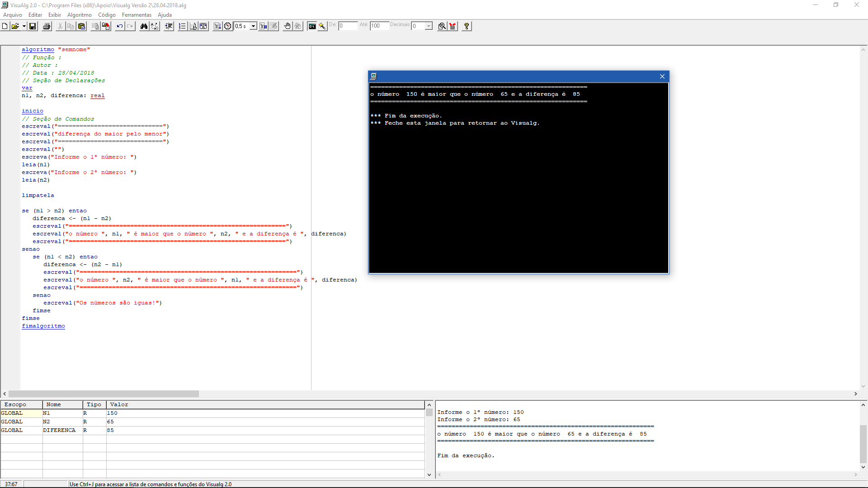Screen dimensions: 868x488
Task: Click the editor scroll-right arrow
Action: (x=855, y=394)
